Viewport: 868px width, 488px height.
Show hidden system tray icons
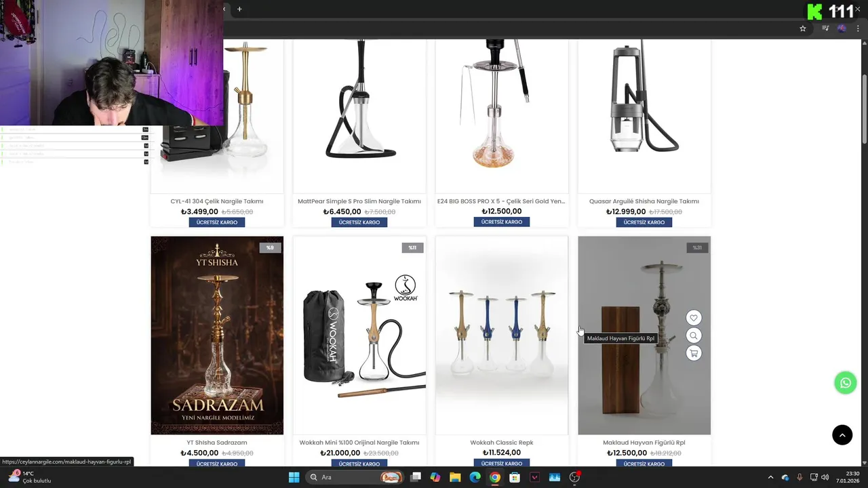(770, 477)
